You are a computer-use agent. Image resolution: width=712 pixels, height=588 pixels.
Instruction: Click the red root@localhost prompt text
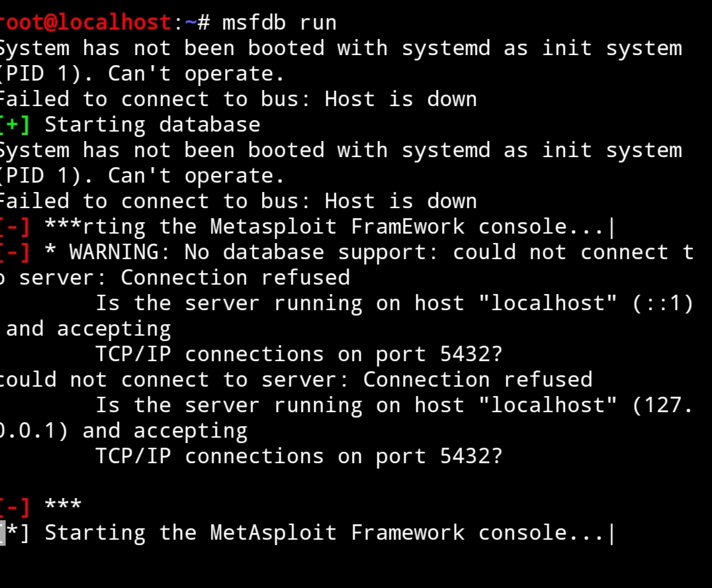coord(85,22)
